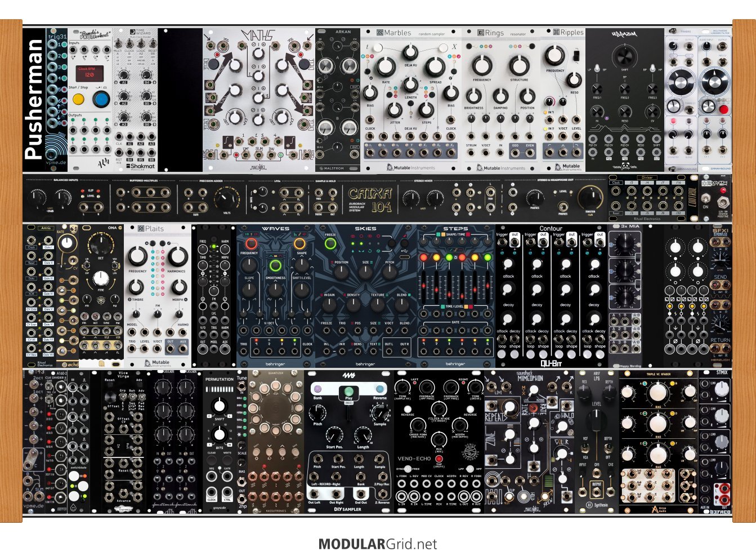
Task: Click the white Fine knob on ONA
Action: pos(100,278)
